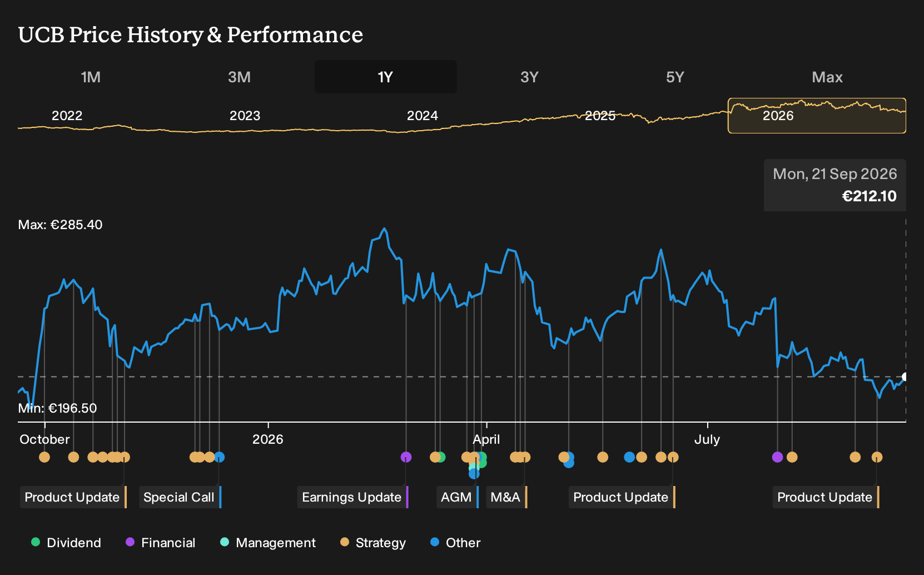Jump to 2024 in the overview timeline
The image size is (924, 575).
(423, 116)
